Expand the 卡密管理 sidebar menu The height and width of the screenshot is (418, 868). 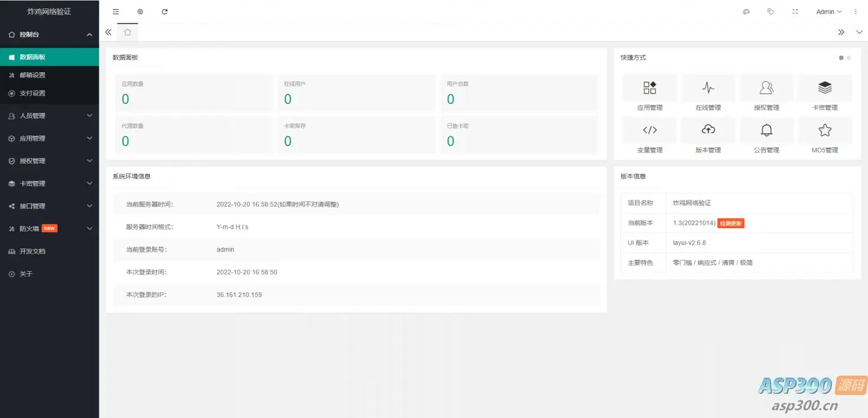(49, 184)
